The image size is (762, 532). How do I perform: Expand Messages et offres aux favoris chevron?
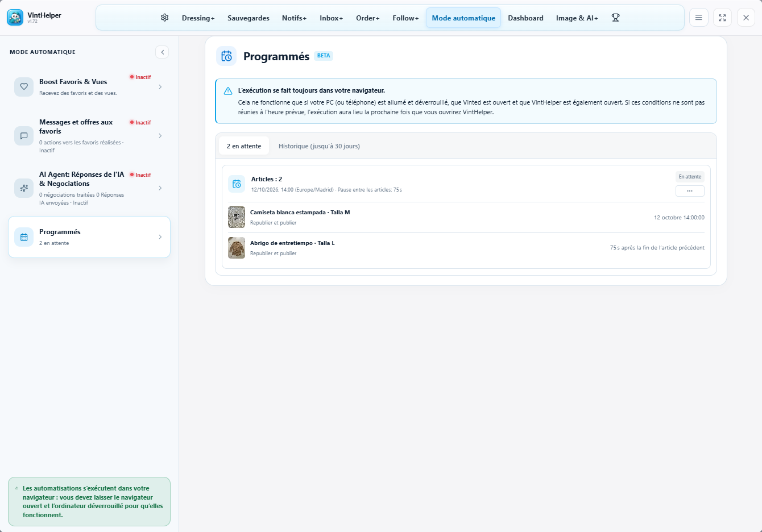[160, 136]
